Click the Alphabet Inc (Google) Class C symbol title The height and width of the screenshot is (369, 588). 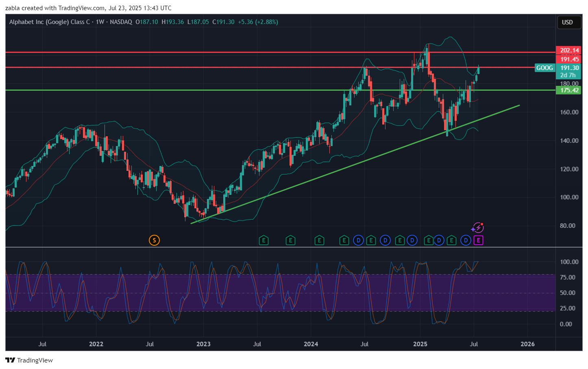click(50, 22)
